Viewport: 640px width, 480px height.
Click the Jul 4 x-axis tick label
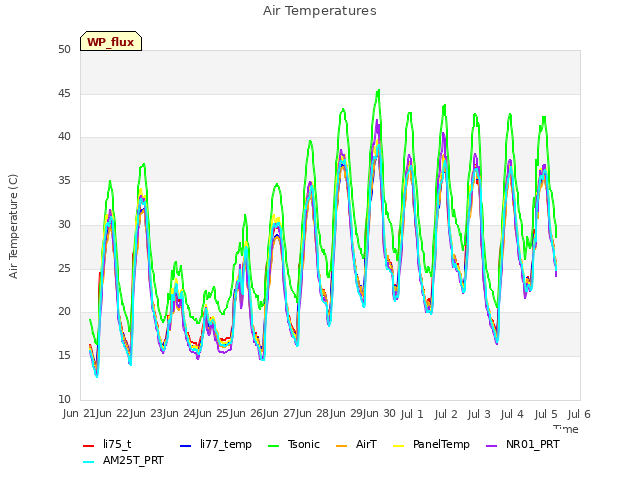click(x=512, y=414)
